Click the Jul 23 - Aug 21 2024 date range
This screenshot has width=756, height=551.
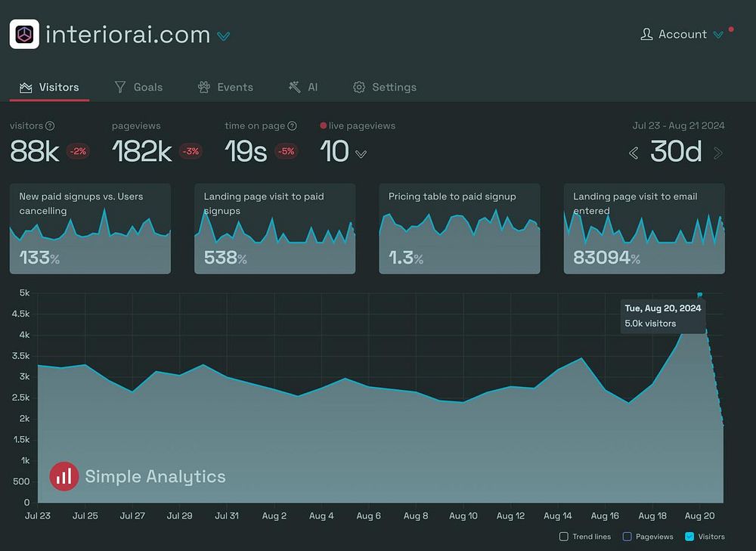[678, 125]
